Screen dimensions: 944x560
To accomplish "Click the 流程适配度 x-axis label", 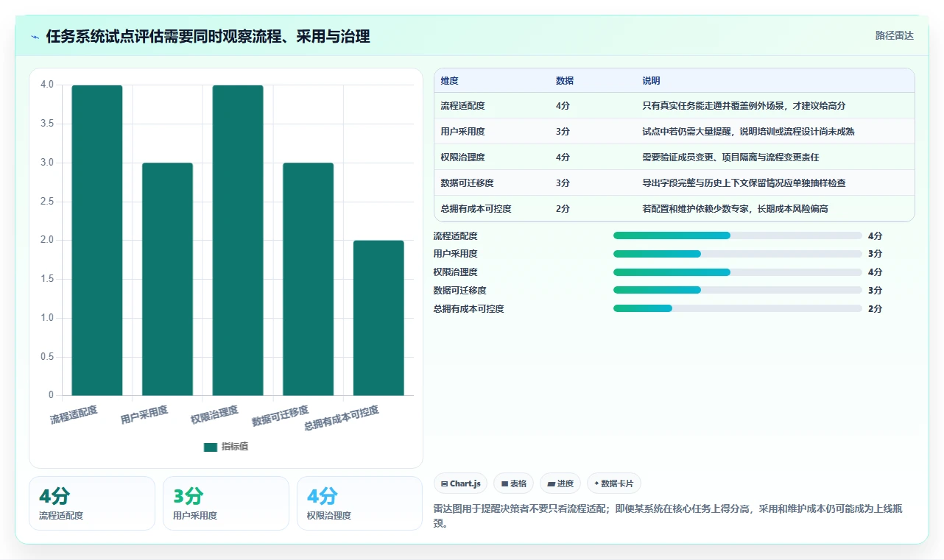I will point(74,414).
